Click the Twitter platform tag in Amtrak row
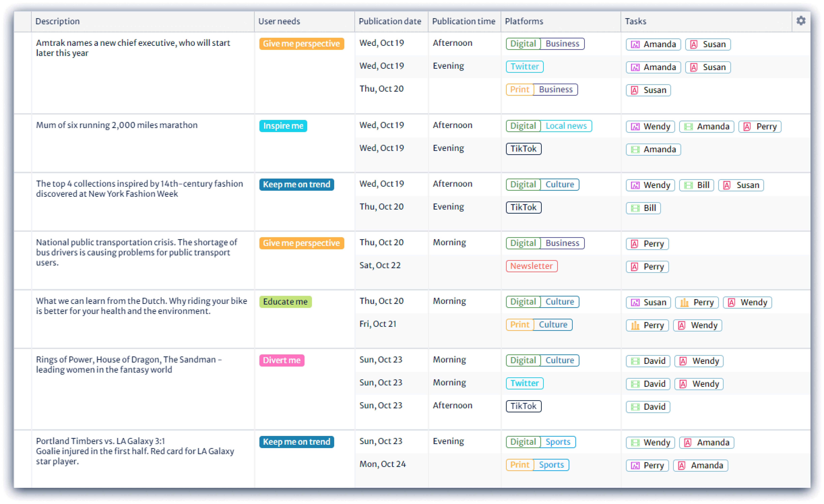This screenshot has height=504, width=824. pos(524,66)
